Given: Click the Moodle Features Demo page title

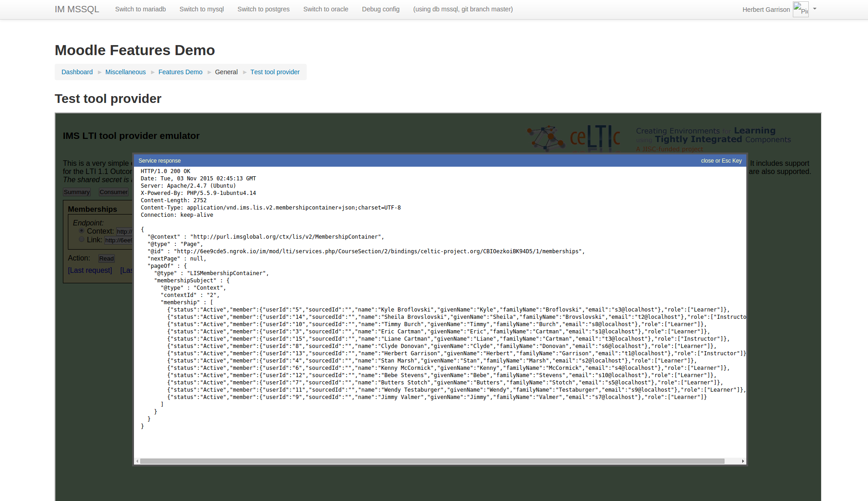Looking at the screenshot, I should (x=135, y=50).
